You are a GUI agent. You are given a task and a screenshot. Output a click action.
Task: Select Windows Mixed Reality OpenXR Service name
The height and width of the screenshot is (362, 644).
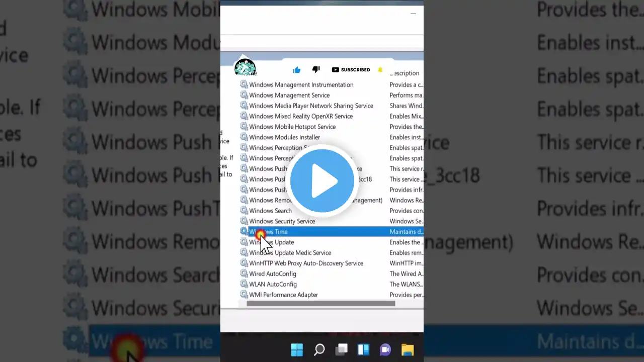[x=301, y=117]
